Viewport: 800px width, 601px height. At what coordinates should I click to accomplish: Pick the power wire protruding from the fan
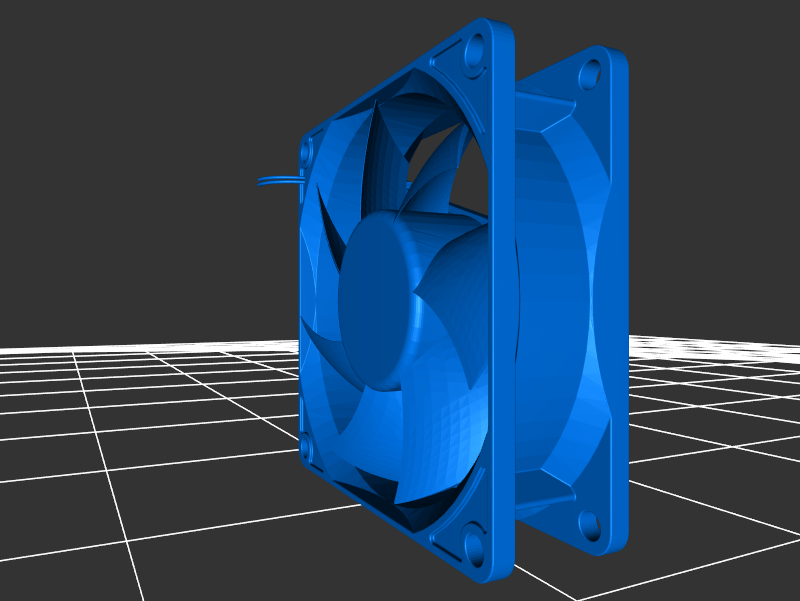pyautogui.click(x=277, y=181)
